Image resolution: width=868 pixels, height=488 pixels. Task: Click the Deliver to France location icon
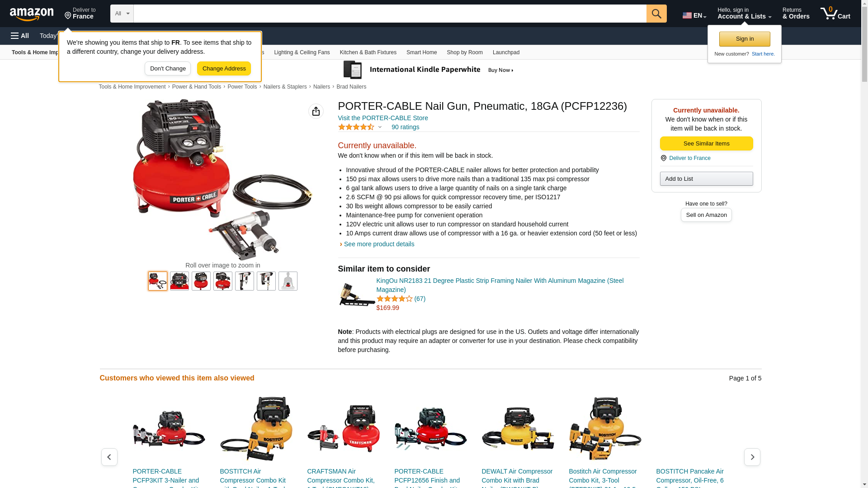[663, 158]
